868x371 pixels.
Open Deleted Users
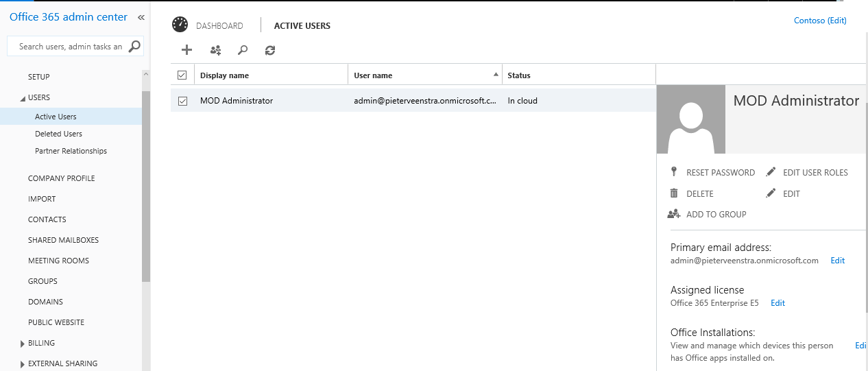pos(58,134)
